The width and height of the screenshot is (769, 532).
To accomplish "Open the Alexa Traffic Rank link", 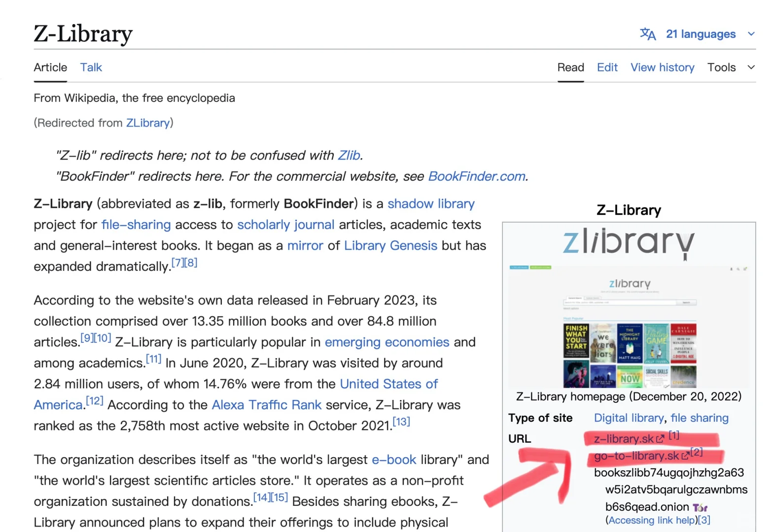I will click(267, 405).
